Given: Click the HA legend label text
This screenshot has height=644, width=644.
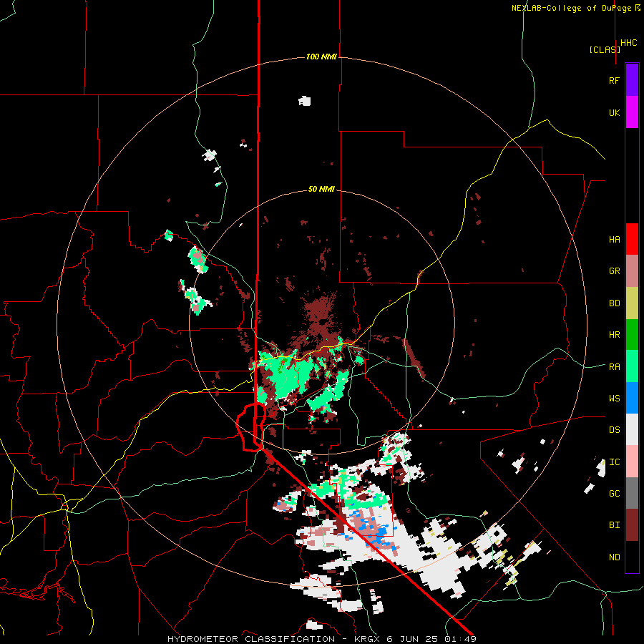Looking at the screenshot, I should (615, 239).
